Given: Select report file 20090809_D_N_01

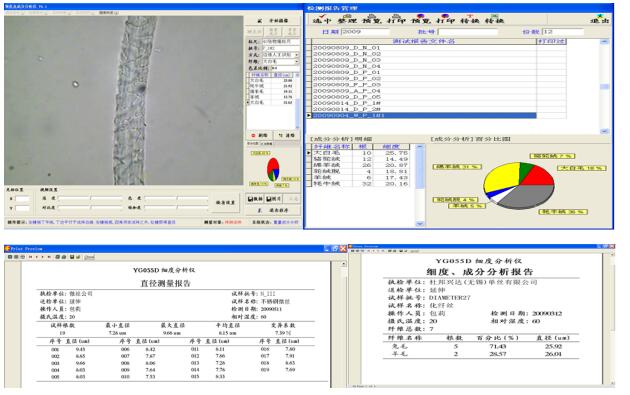Looking at the screenshot, I should coord(424,47).
